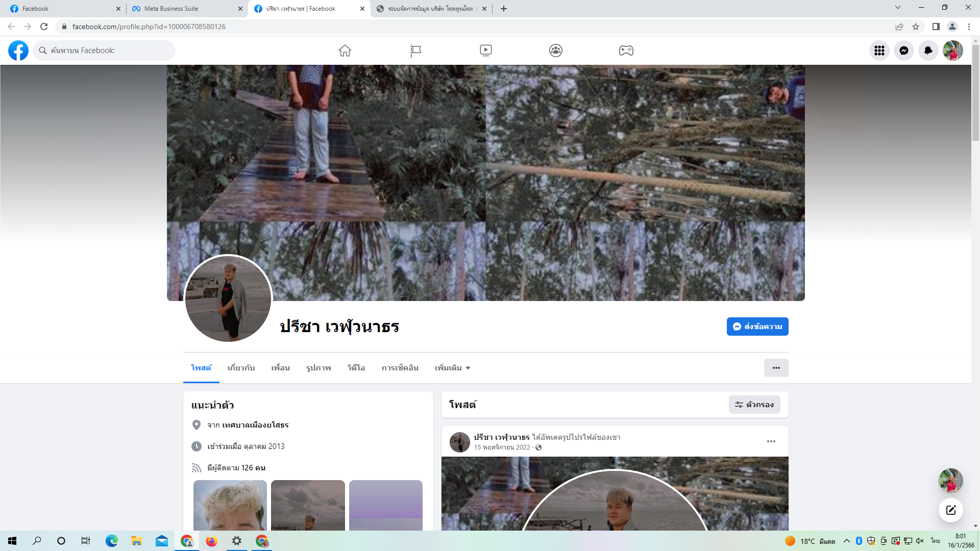Switch to the เกี่ยวกับ tab
The width and height of the screenshot is (980, 551).
241,368
